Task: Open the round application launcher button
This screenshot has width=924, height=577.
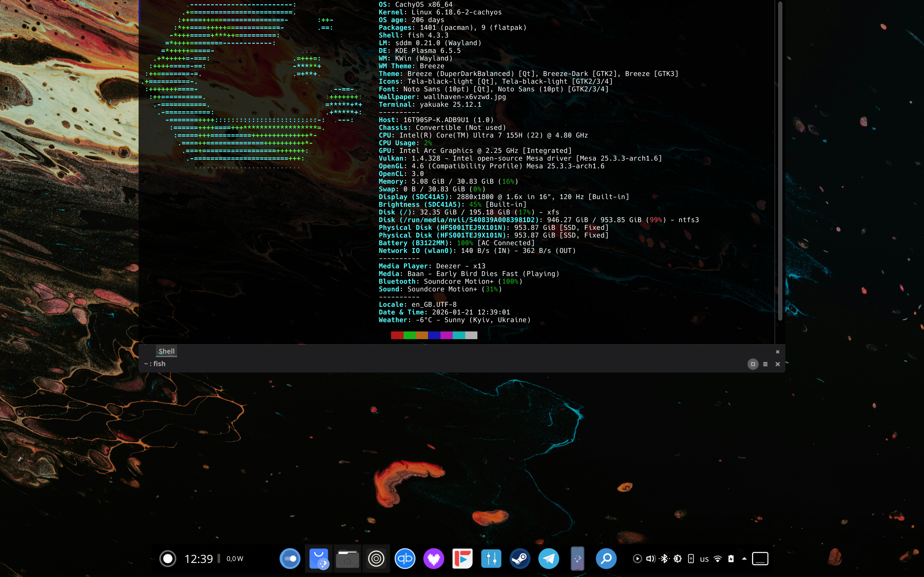Action: 167,559
